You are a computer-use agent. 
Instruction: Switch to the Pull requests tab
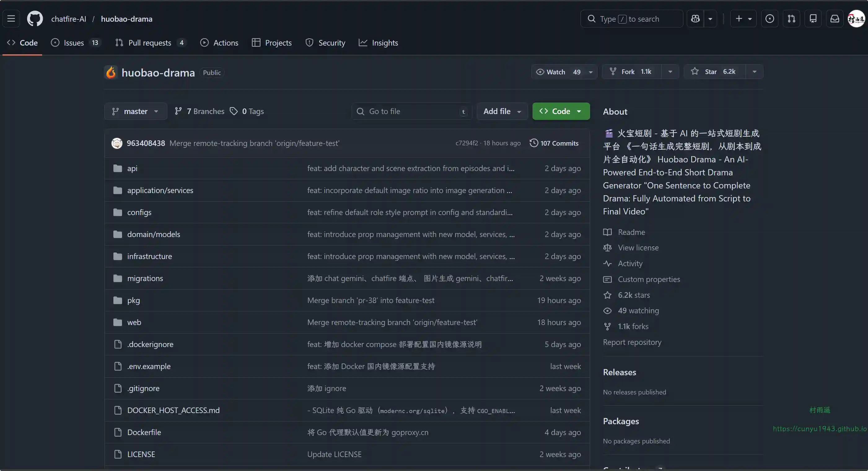150,43
